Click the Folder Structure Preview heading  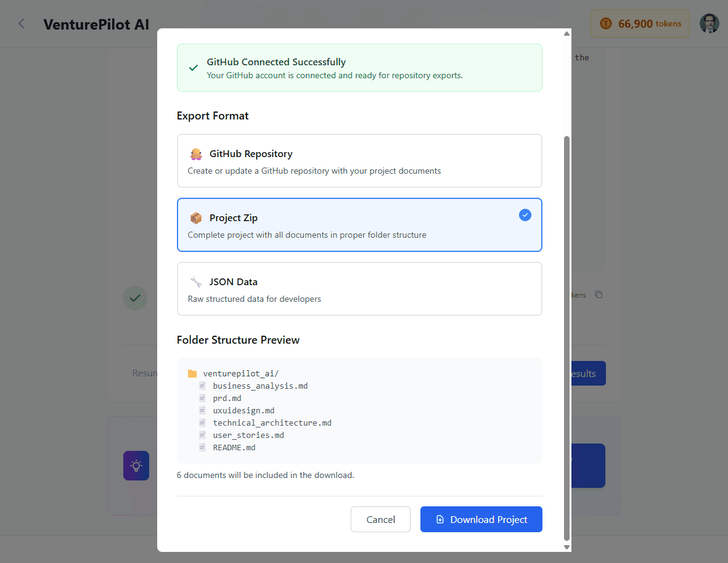pos(238,340)
